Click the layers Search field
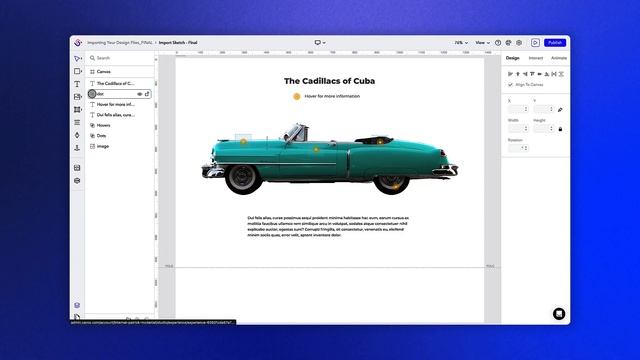Viewport: 640px width, 360px height. (120, 58)
